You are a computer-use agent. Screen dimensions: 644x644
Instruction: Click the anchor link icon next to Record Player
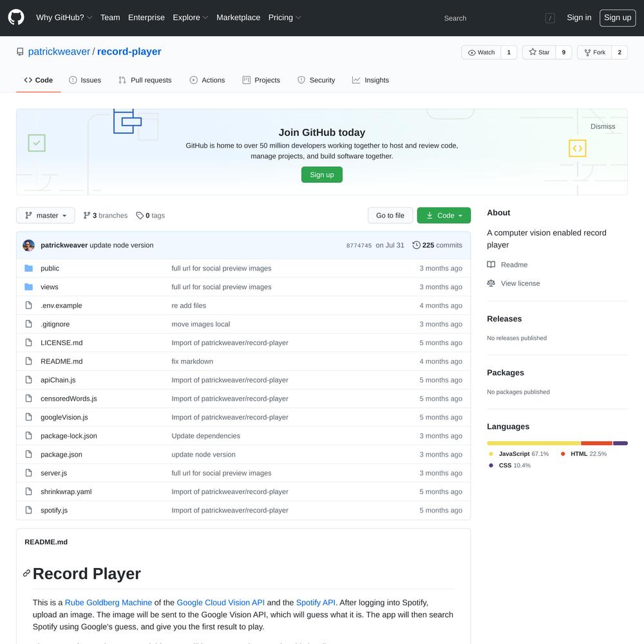coord(26,573)
